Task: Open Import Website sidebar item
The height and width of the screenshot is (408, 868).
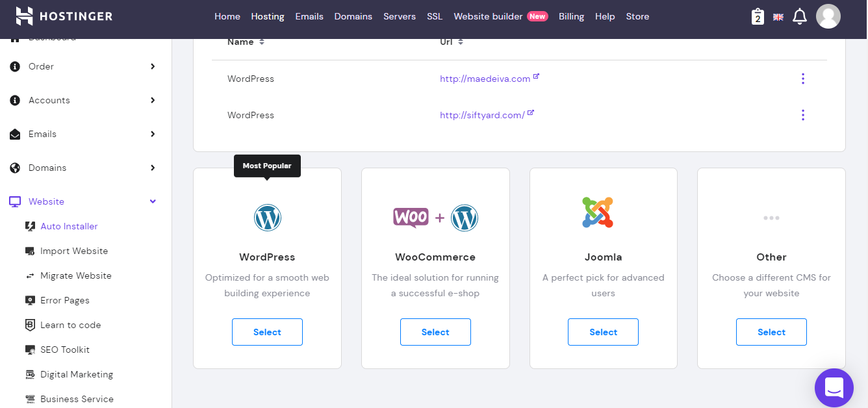Action: pos(74,251)
